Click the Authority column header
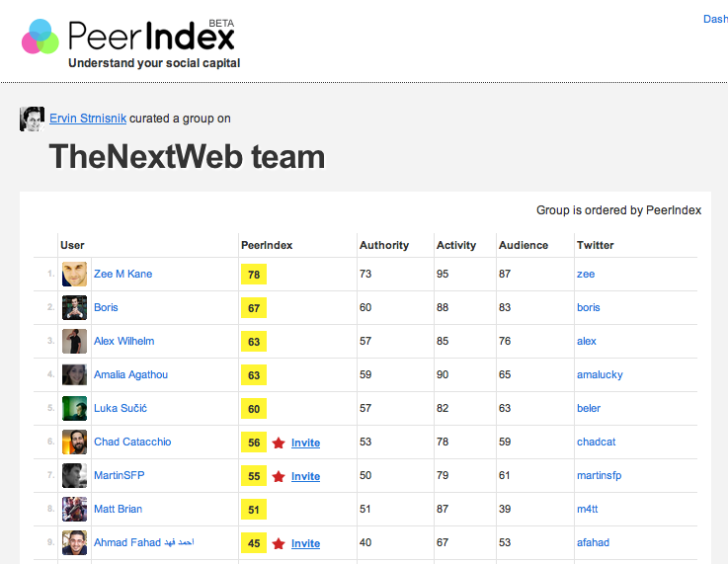The height and width of the screenshot is (564, 728). point(384,245)
